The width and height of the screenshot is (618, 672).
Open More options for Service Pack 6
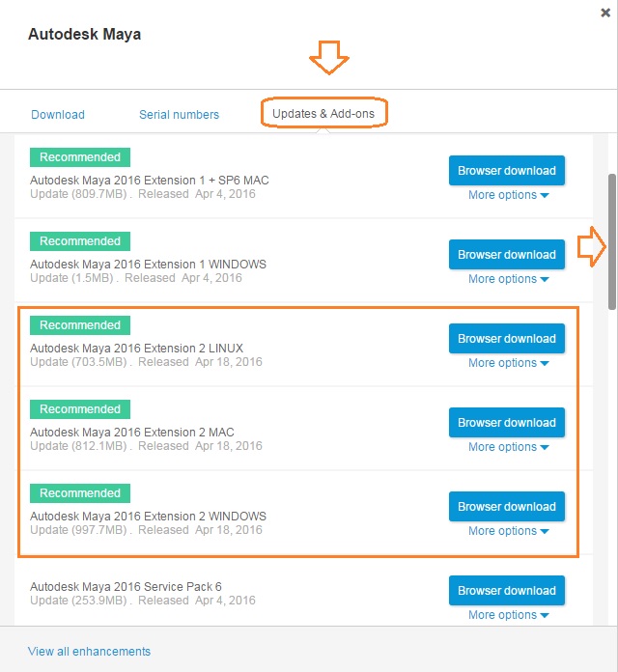pyautogui.click(x=508, y=615)
